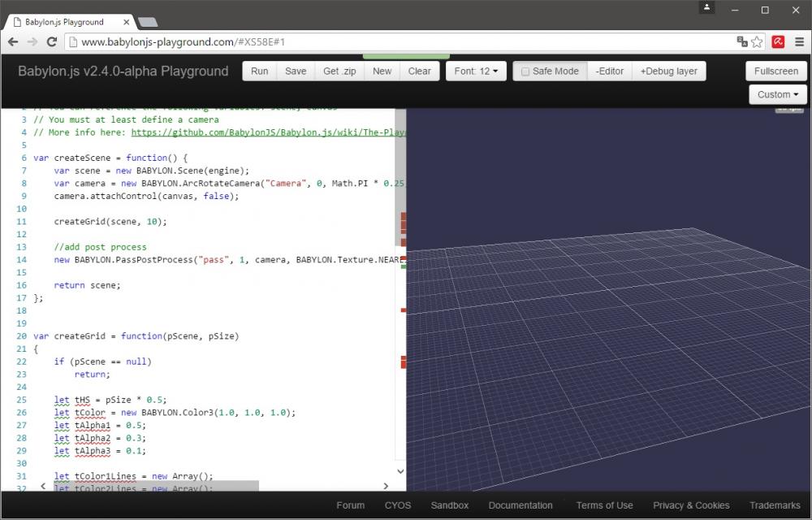Click the 'camera.attachControl(canvas, false);' line
This screenshot has width=812, height=520.
[x=146, y=197]
